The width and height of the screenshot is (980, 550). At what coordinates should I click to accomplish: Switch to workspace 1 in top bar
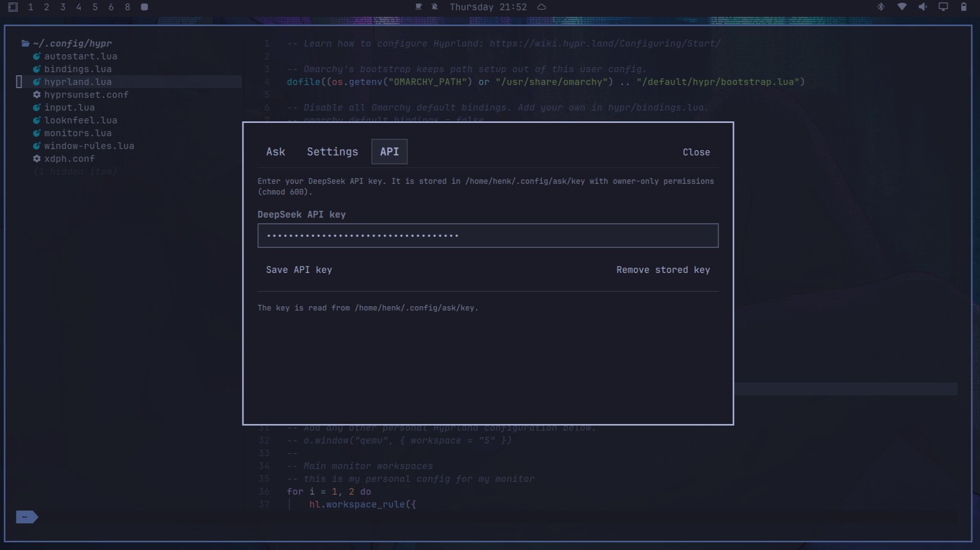pos(30,7)
